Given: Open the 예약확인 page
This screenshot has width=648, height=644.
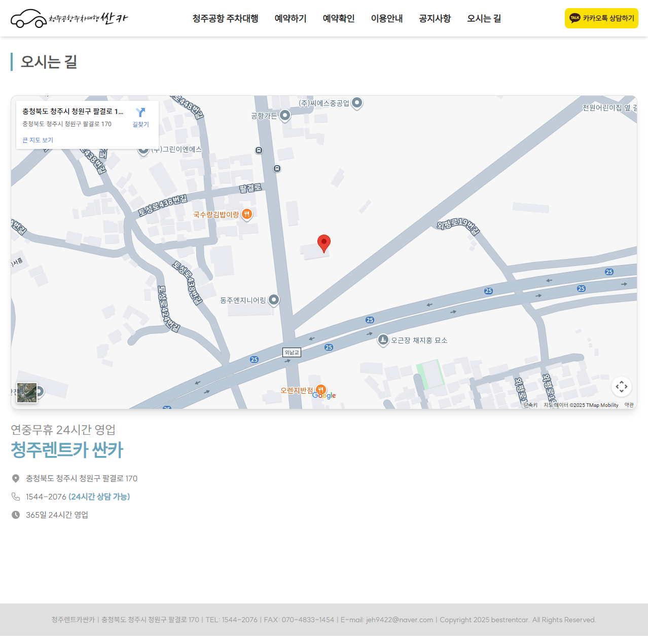Looking at the screenshot, I should click(339, 18).
